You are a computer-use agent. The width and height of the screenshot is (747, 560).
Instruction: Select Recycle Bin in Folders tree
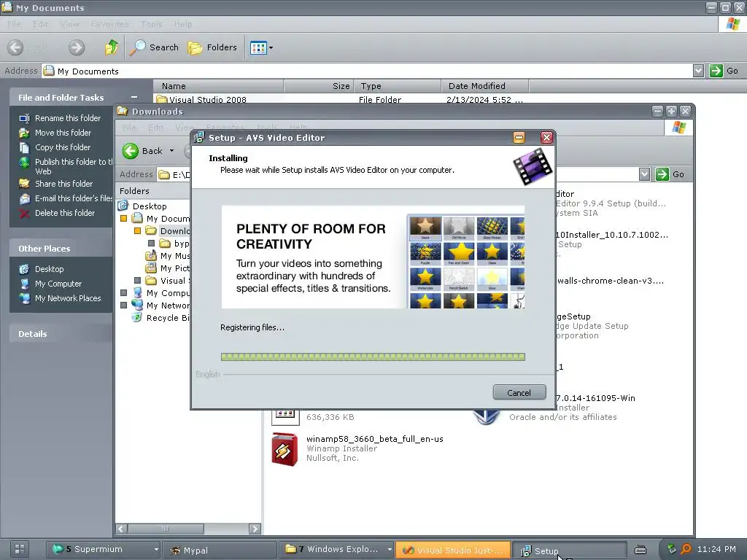pos(167,318)
